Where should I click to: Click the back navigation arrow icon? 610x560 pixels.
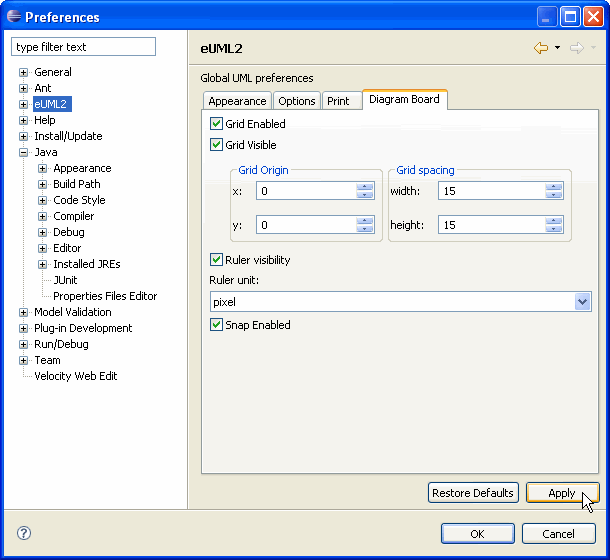(540, 48)
